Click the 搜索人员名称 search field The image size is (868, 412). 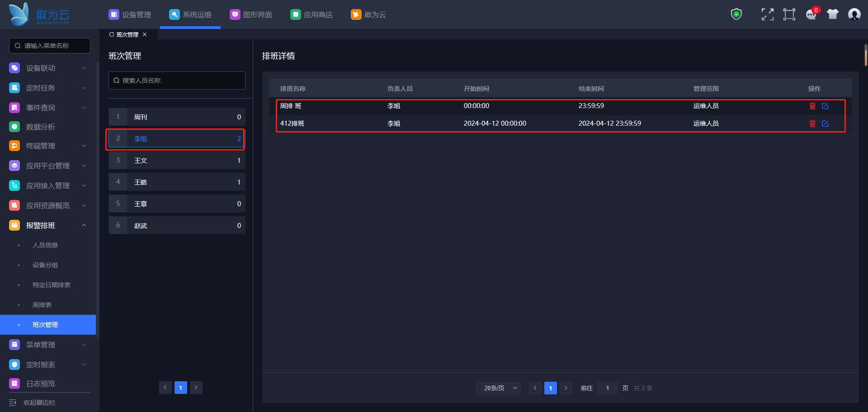pos(177,81)
